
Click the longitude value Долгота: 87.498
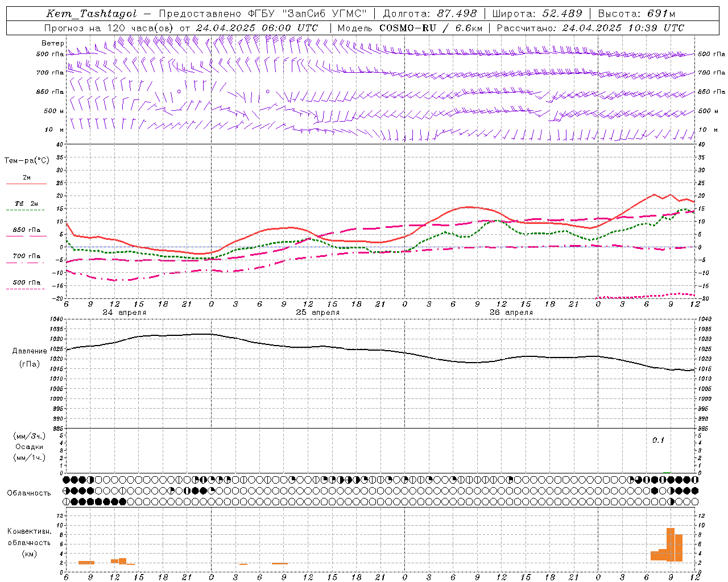(x=431, y=14)
